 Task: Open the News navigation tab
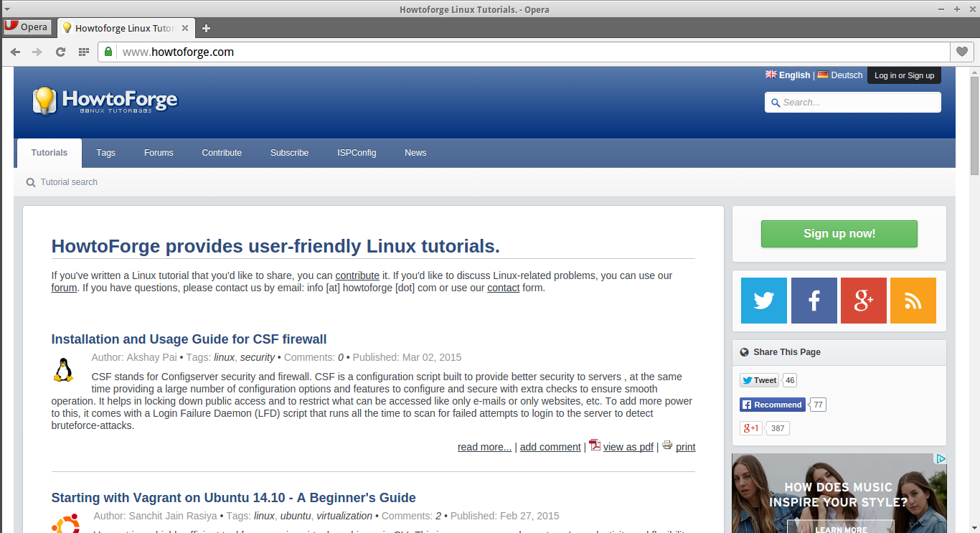coord(415,153)
